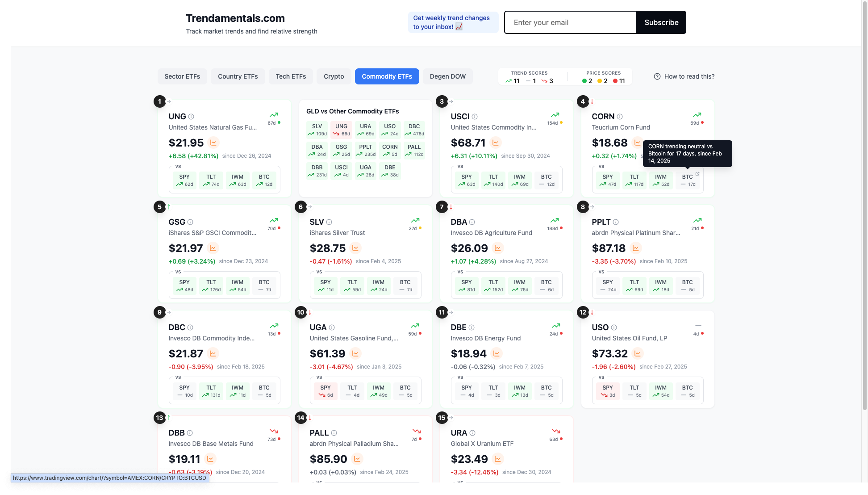Click the info icon next to USCI
Viewport: 868px width, 495px height.
(475, 117)
